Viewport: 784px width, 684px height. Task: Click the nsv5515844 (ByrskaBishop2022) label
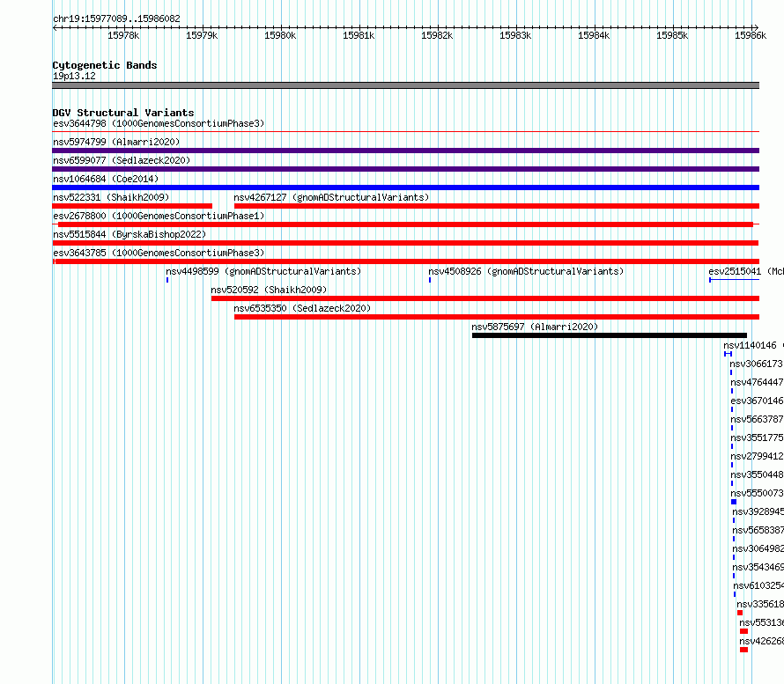[129, 234]
